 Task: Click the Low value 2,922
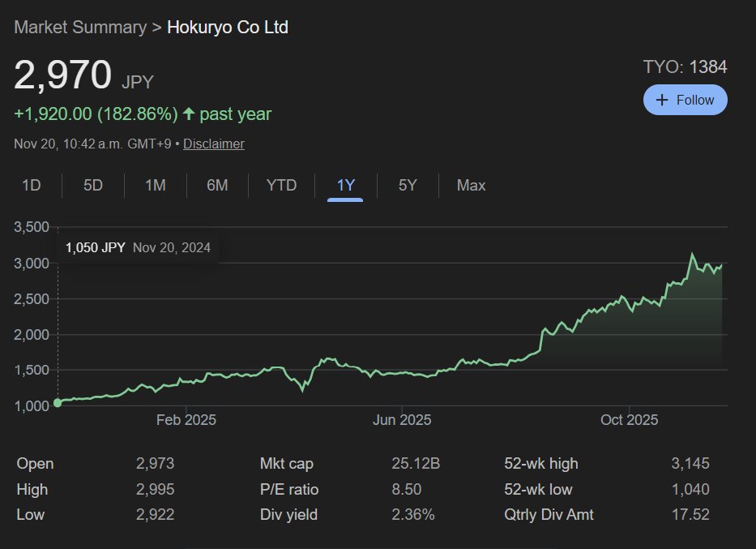coord(155,514)
